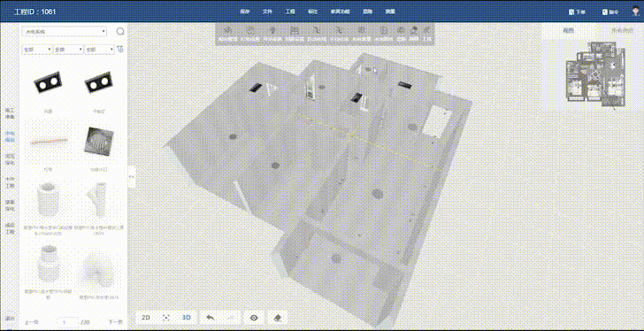
Task: Select the 成品工程 sidebar section
Action: click(x=10, y=228)
